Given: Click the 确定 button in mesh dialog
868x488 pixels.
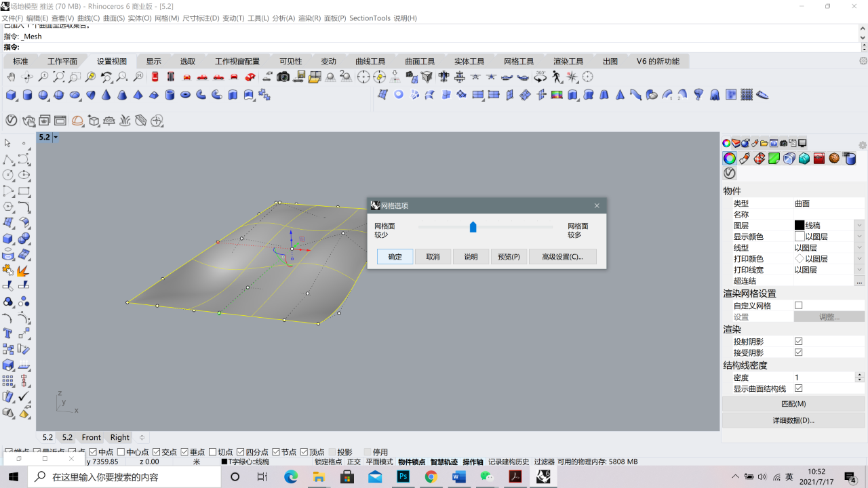Looking at the screenshot, I should click(x=395, y=257).
